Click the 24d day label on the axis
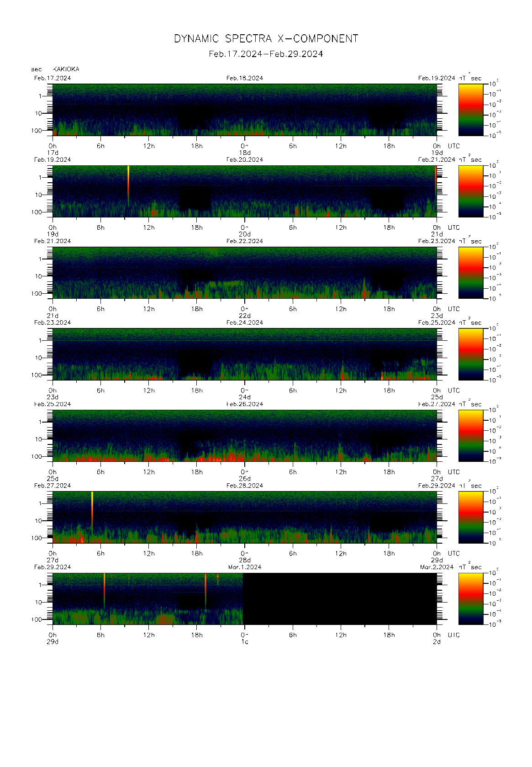The width and height of the screenshot is (532, 767). point(245,397)
